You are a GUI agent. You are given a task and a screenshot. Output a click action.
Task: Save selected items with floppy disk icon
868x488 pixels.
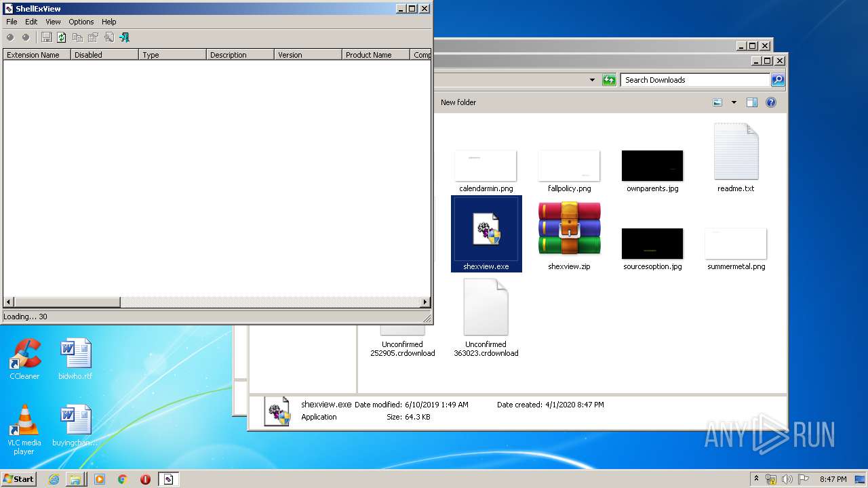tap(46, 37)
